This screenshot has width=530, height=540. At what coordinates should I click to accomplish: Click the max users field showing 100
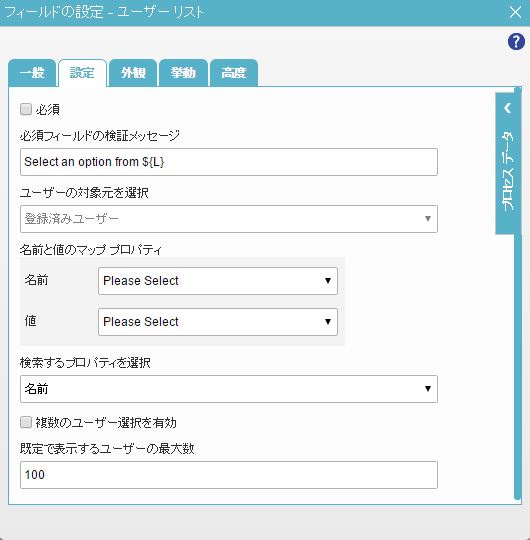pyautogui.click(x=229, y=475)
